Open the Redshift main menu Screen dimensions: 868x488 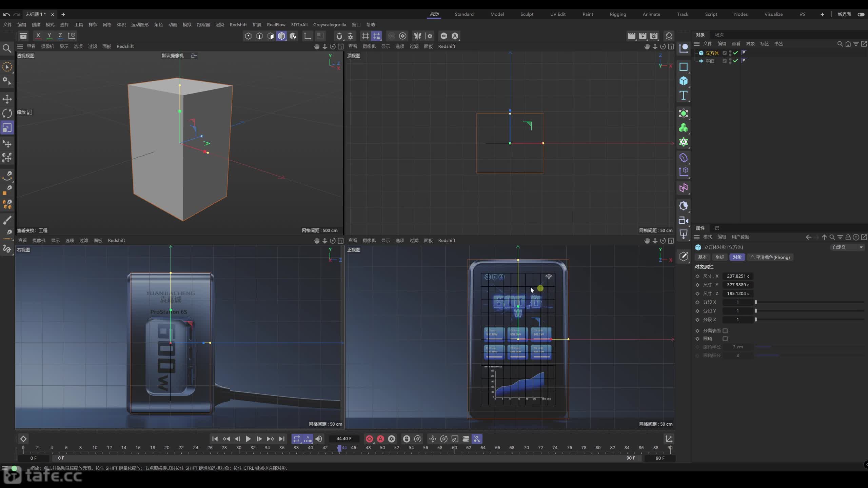pyautogui.click(x=238, y=24)
